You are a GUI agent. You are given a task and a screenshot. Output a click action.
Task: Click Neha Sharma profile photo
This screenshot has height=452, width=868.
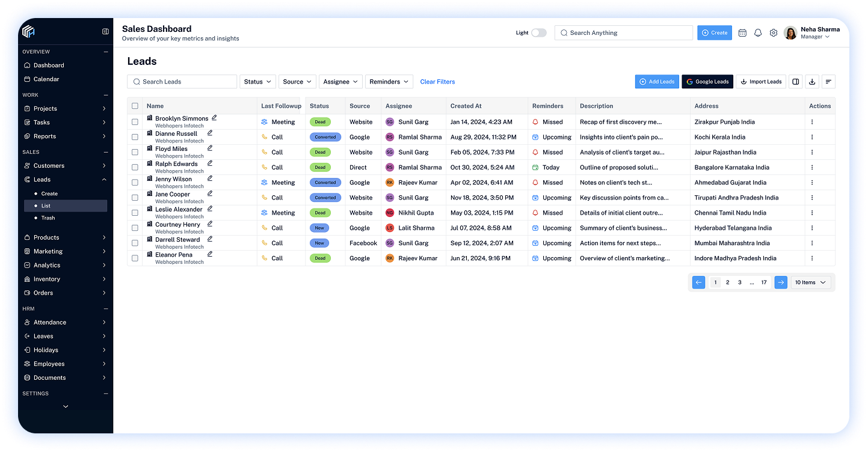point(790,33)
